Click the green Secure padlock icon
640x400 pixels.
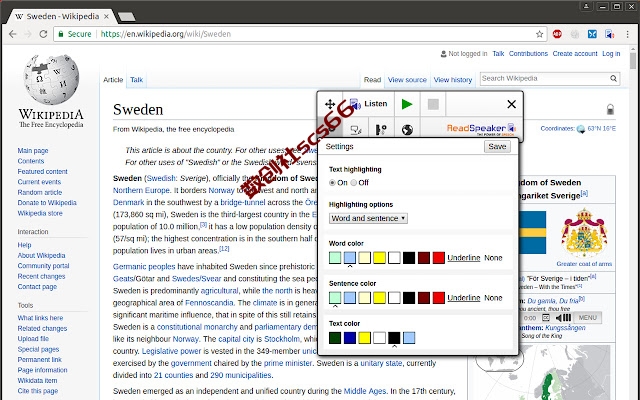[x=61, y=34]
